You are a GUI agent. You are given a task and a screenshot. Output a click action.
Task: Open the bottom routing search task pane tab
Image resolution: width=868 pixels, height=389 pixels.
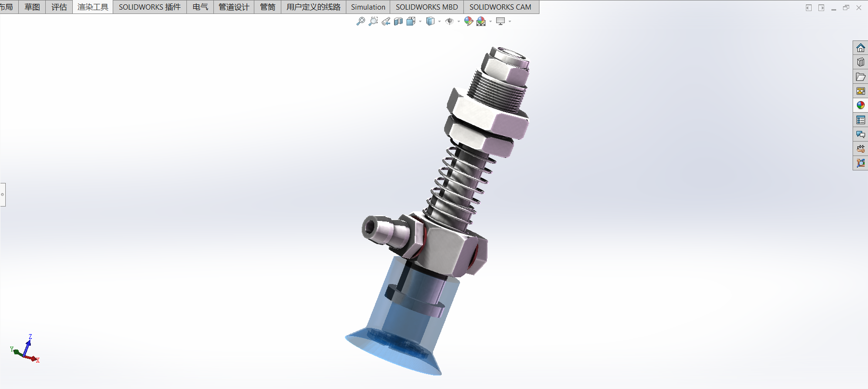[x=860, y=163]
